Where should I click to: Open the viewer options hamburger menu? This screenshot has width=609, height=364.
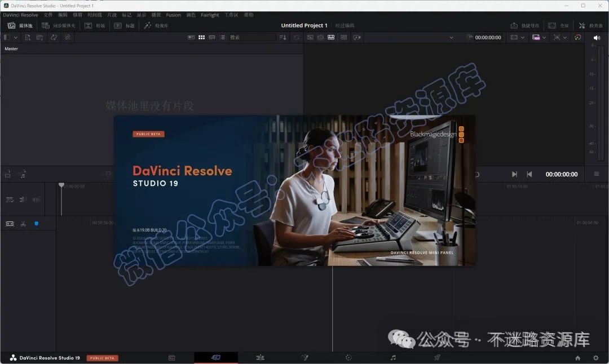[597, 174]
